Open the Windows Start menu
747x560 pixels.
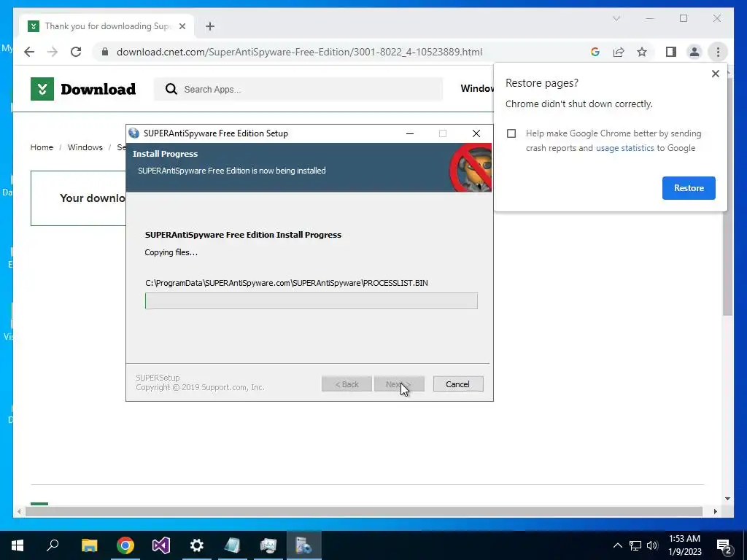pos(18,545)
